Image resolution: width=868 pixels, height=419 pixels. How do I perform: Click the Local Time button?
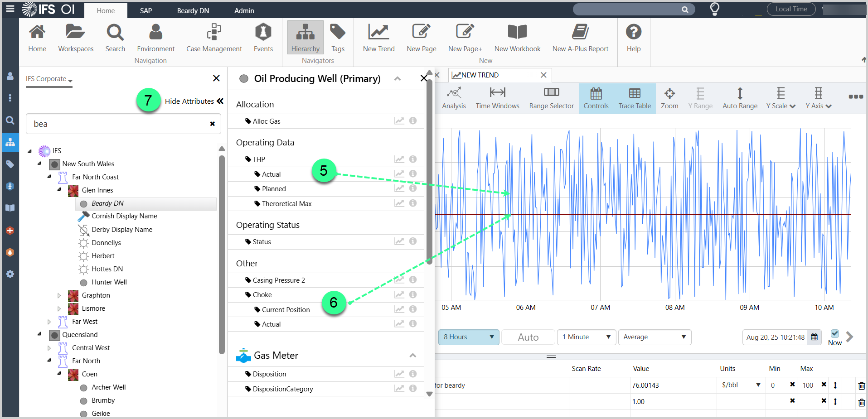click(x=791, y=9)
